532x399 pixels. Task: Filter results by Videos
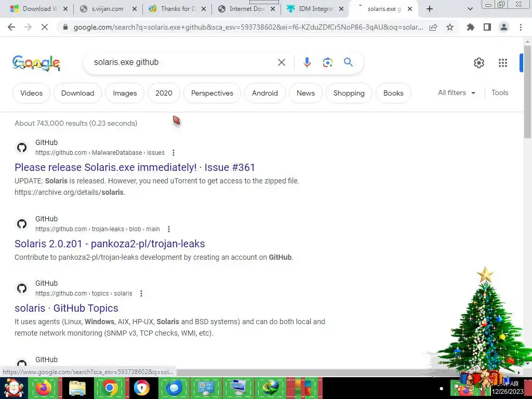pyautogui.click(x=31, y=93)
